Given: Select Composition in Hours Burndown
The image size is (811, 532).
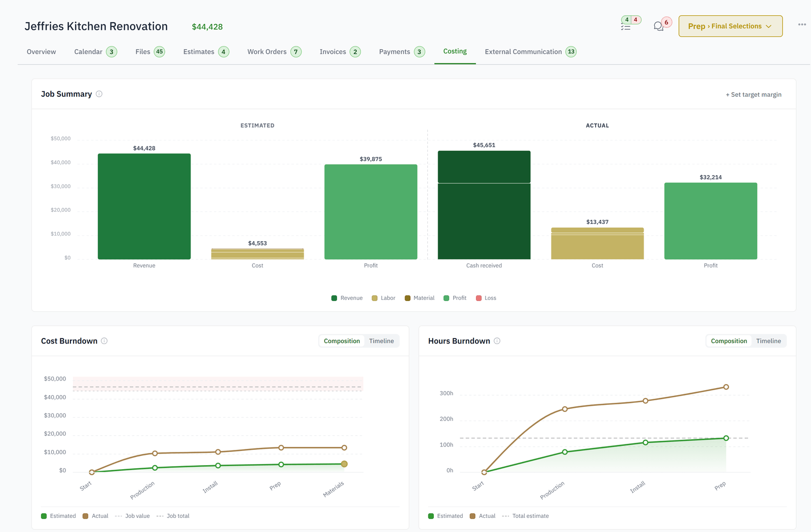Looking at the screenshot, I should (x=729, y=341).
